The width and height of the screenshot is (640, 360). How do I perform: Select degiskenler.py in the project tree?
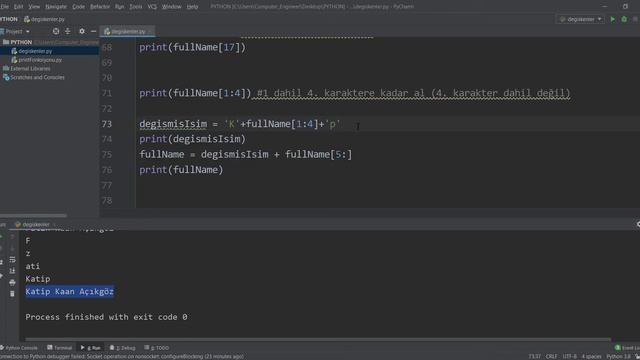(35, 51)
